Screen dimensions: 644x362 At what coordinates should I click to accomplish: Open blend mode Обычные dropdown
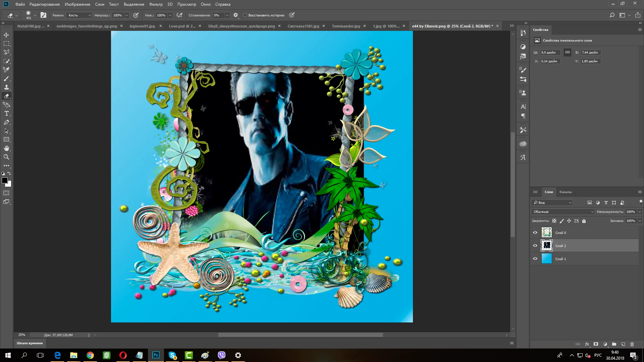point(563,212)
